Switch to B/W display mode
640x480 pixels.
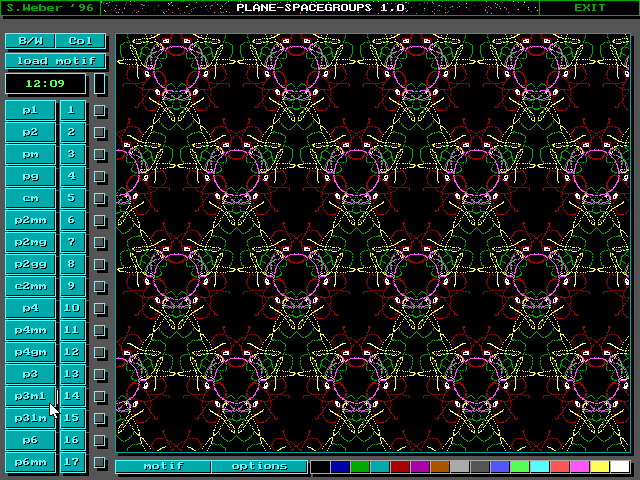30,41
